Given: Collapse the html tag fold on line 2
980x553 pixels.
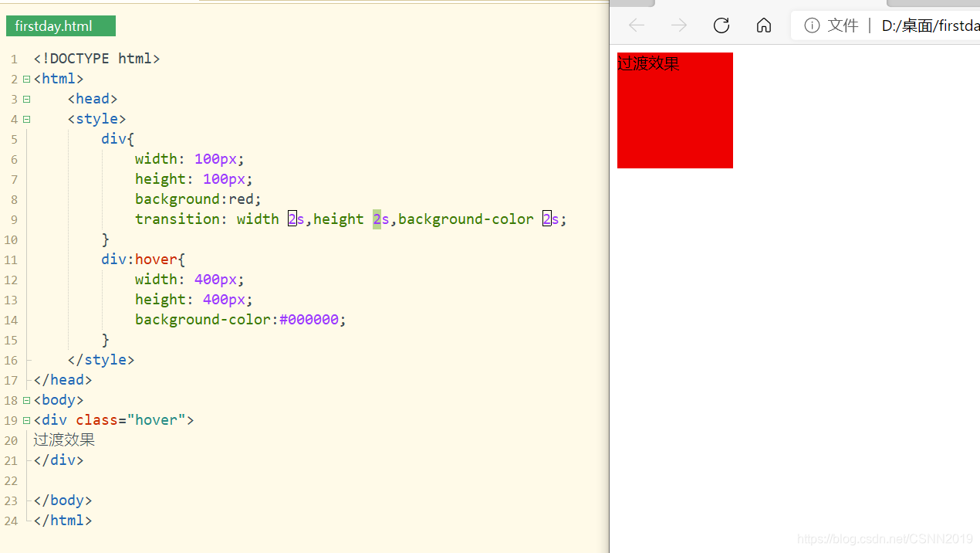Looking at the screenshot, I should pos(26,79).
